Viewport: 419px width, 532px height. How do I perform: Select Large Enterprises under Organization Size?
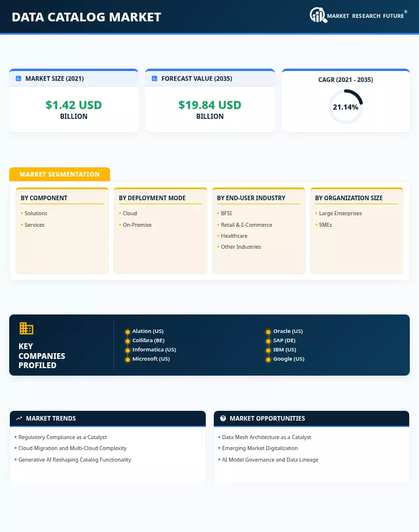[341, 213]
